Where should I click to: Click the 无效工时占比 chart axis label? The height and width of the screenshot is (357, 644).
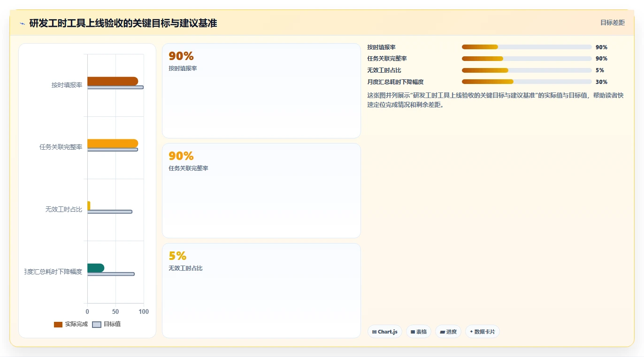click(x=64, y=209)
